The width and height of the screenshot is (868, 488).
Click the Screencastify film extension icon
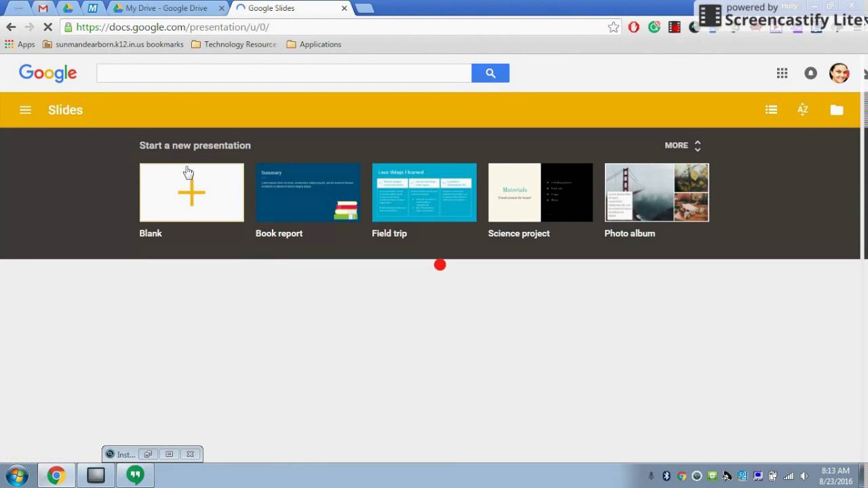[674, 27]
